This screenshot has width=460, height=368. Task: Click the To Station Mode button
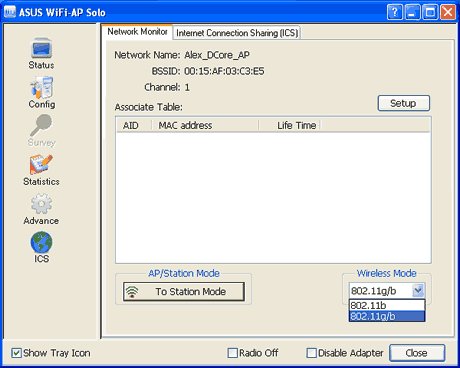[184, 292]
